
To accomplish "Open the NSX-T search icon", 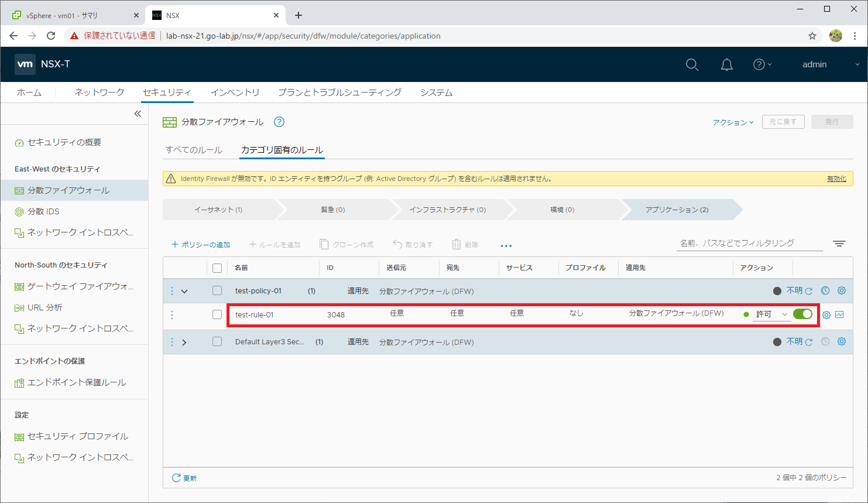I will click(x=692, y=64).
